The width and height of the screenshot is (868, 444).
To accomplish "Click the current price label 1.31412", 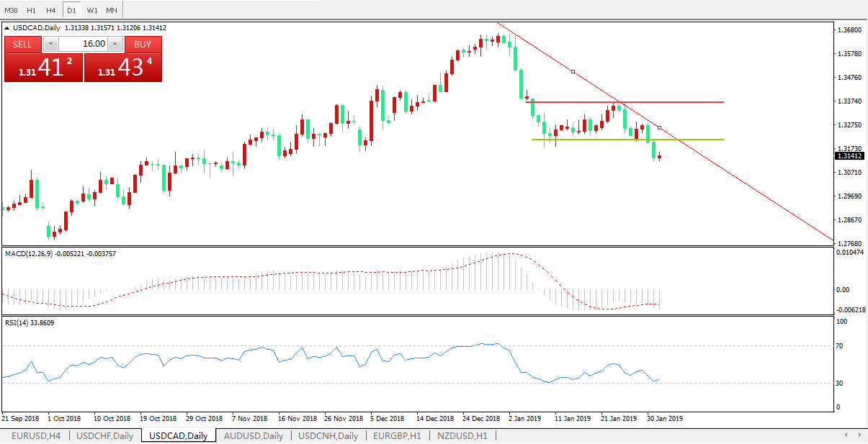I will click(x=850, y=156).
